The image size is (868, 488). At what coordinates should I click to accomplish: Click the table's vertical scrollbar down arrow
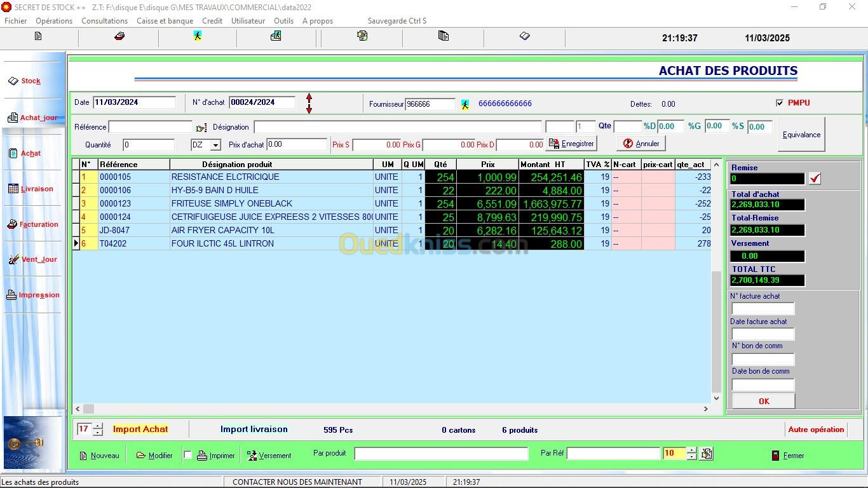pos(716,398)
